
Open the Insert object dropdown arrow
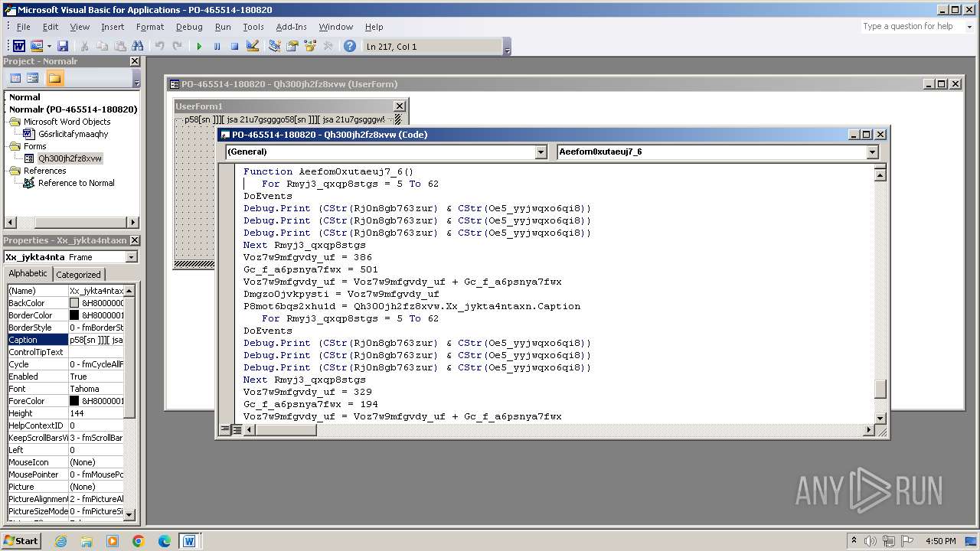tap(49, 47)
